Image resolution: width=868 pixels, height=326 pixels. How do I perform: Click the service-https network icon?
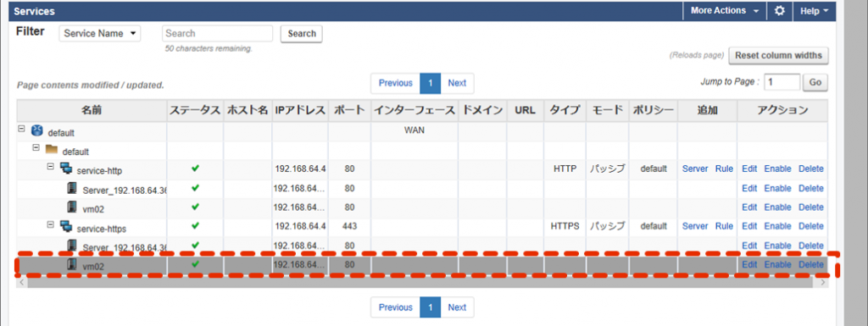tap(66, 225)
